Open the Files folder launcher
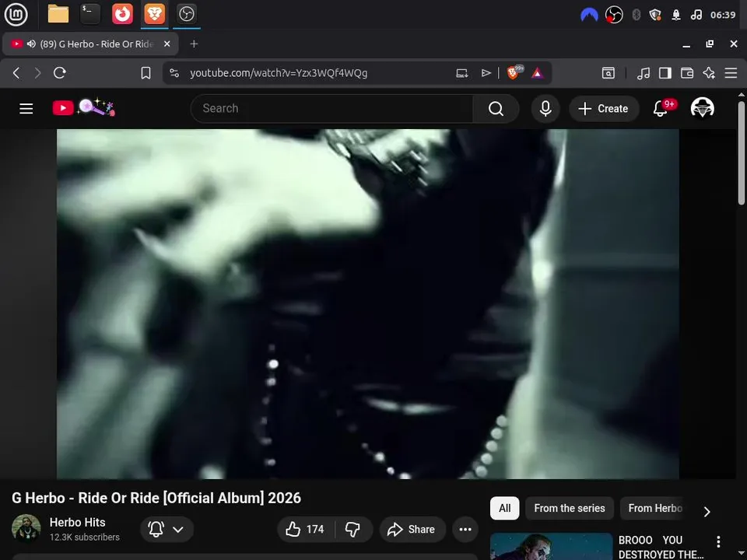 tap(58, 14)
